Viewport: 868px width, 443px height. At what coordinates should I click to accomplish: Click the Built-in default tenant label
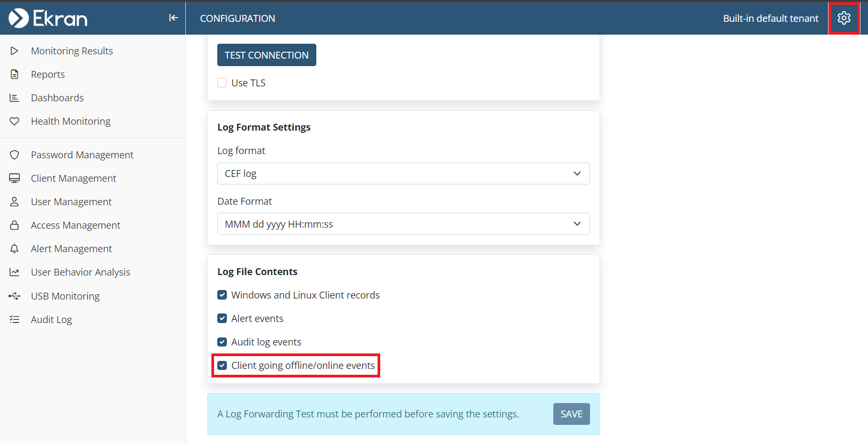click(770, 19)
